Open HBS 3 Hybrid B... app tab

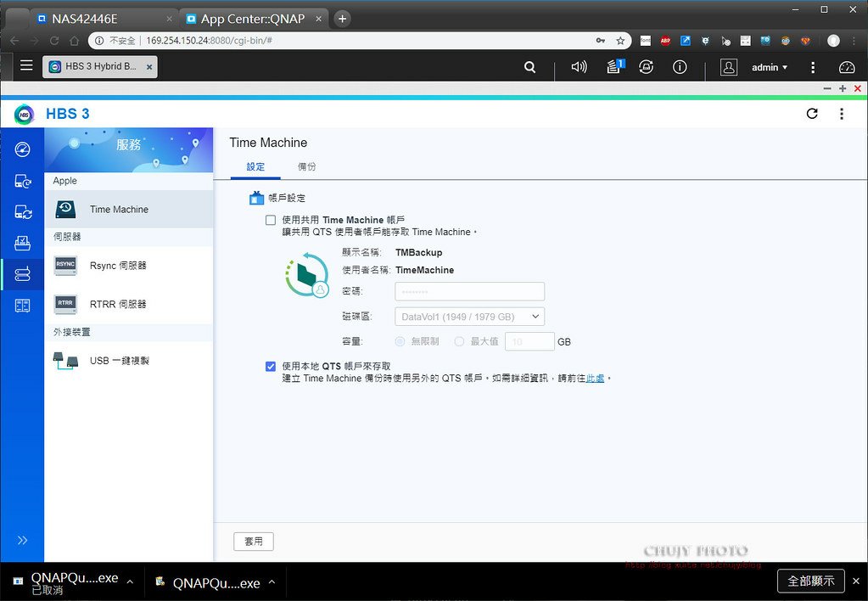(99, 67)
